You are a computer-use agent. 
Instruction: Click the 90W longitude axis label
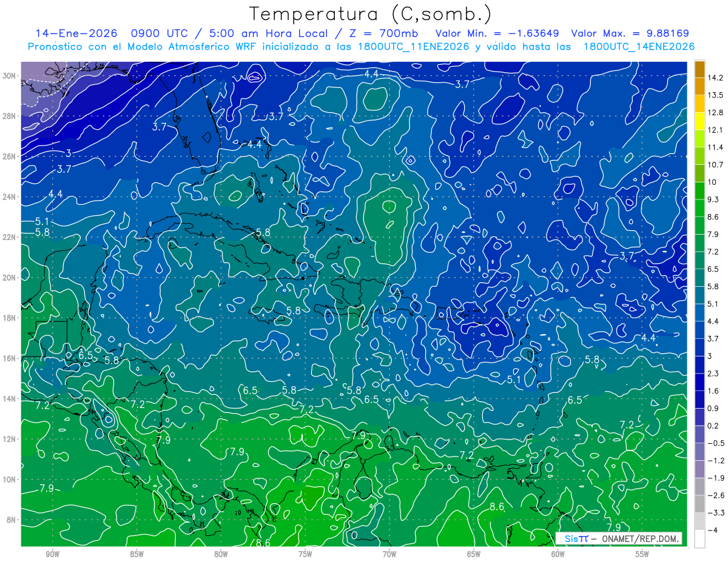click(52, 555)
